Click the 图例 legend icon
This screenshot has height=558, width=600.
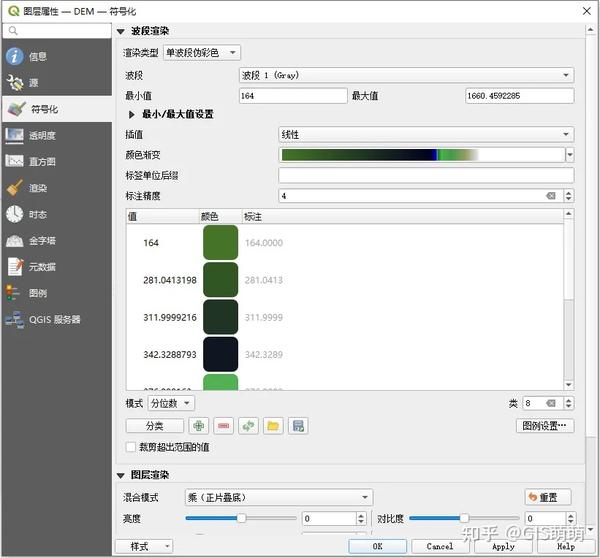coord(12,293)
